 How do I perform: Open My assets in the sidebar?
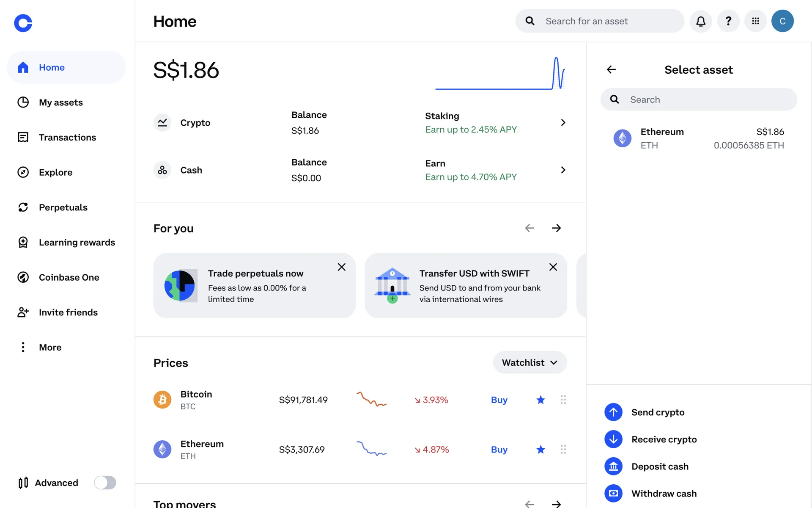pos(60,102)
